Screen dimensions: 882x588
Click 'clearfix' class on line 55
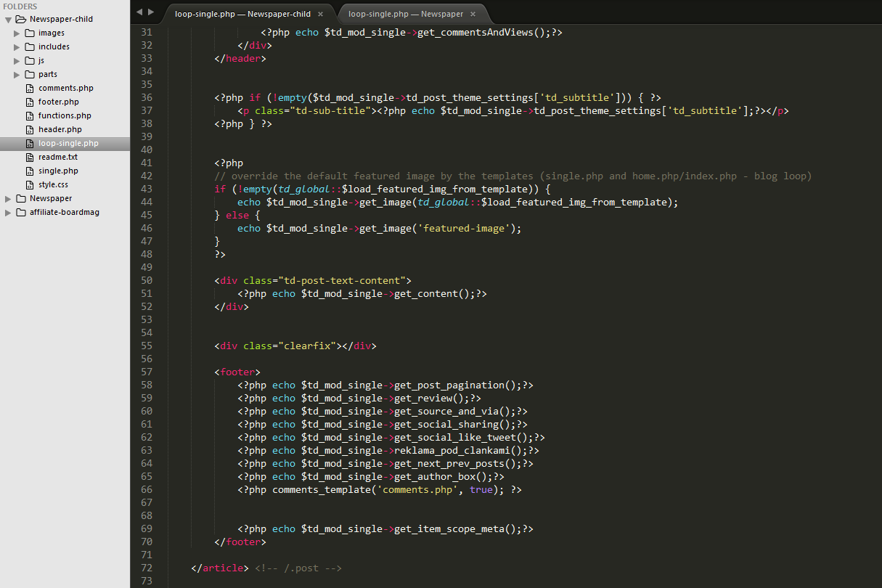pos(307,346)
